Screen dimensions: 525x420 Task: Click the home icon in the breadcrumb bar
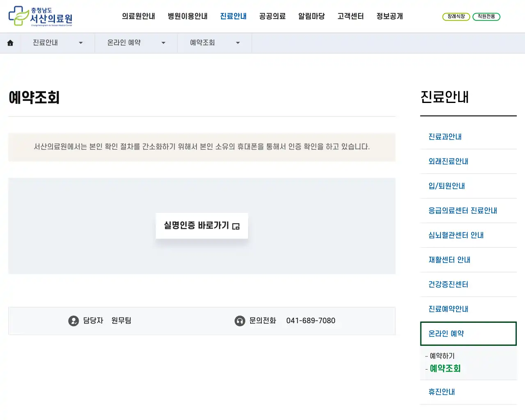(x=10, y=43)
